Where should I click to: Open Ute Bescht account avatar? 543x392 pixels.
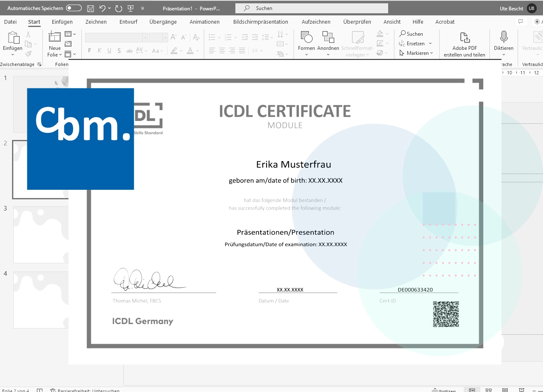[531, 8]
